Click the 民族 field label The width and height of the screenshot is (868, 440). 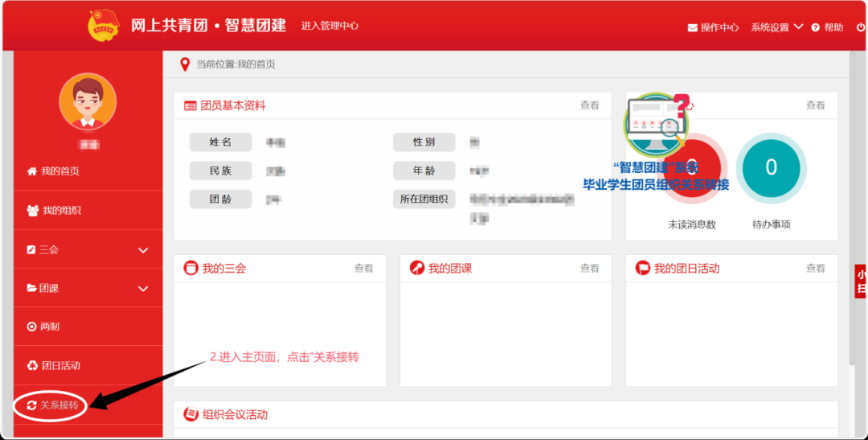tap(220, 171)
